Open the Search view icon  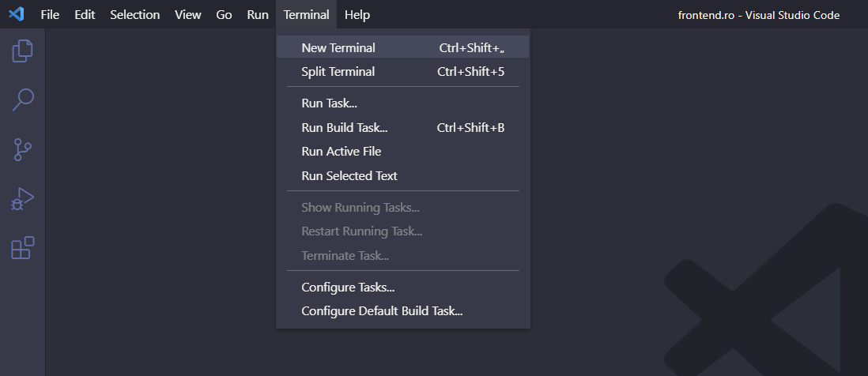click(x=22, y=100)
